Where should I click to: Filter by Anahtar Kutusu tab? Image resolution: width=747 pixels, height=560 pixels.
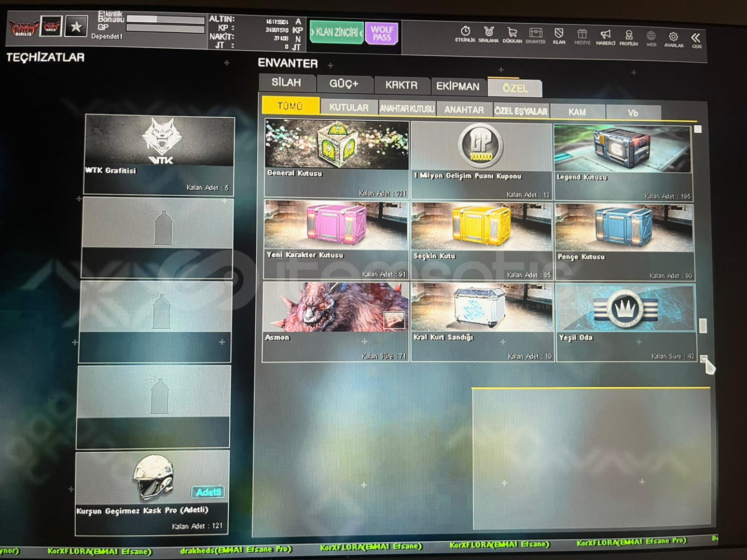(407, 109)
